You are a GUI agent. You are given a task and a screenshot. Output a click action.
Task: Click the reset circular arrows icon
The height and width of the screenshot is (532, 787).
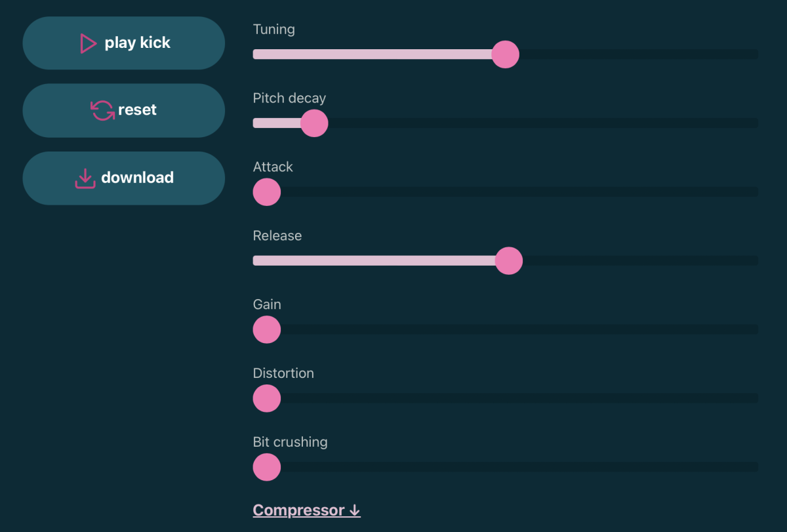coord(102,110)
